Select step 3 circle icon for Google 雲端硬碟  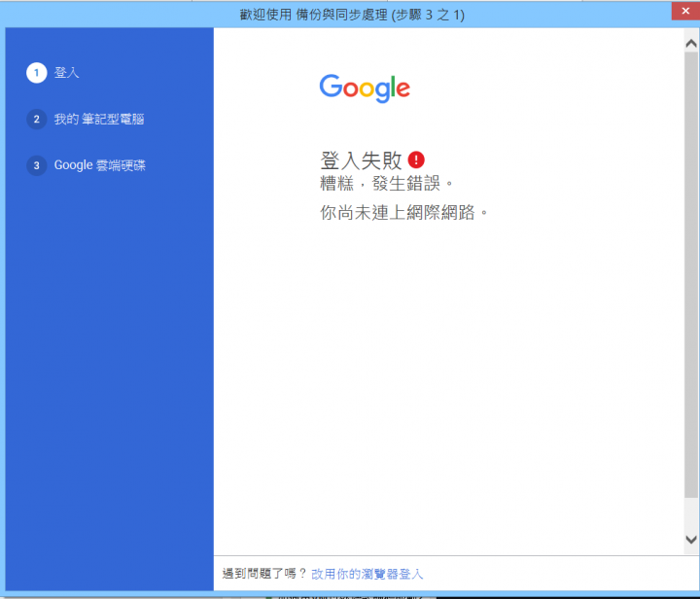pos(37,165)
